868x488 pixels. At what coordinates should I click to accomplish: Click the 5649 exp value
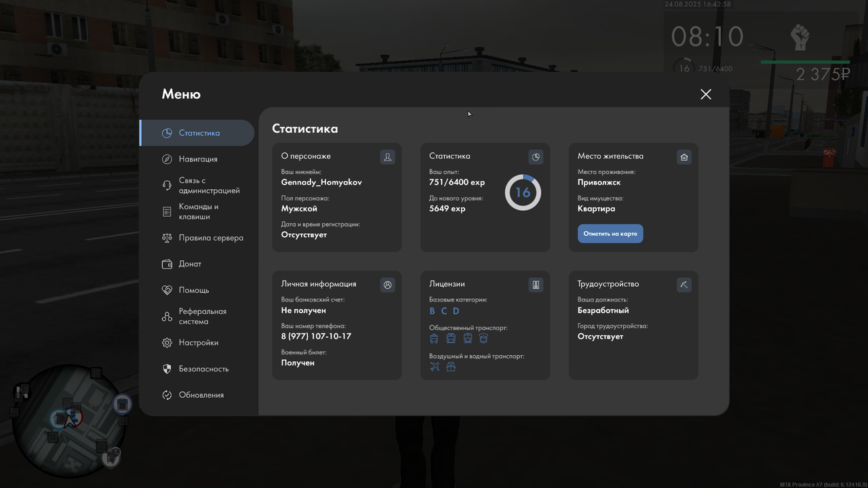[x=448, y=209]
